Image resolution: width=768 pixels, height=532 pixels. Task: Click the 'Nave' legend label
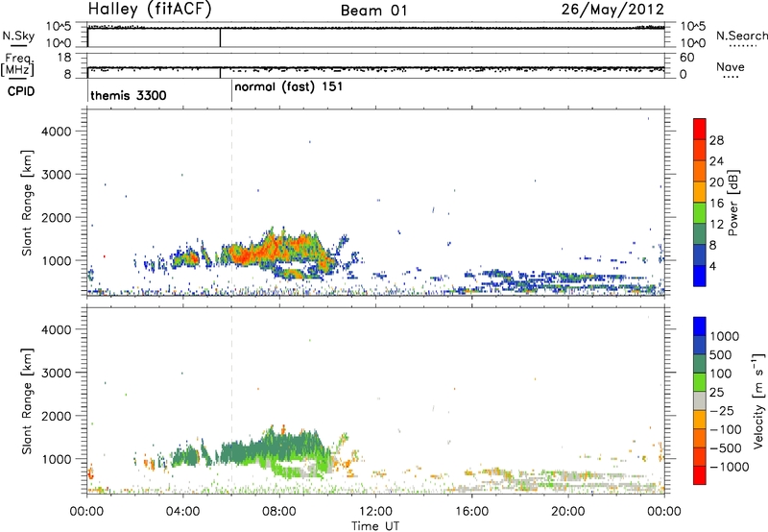[730, 66]
